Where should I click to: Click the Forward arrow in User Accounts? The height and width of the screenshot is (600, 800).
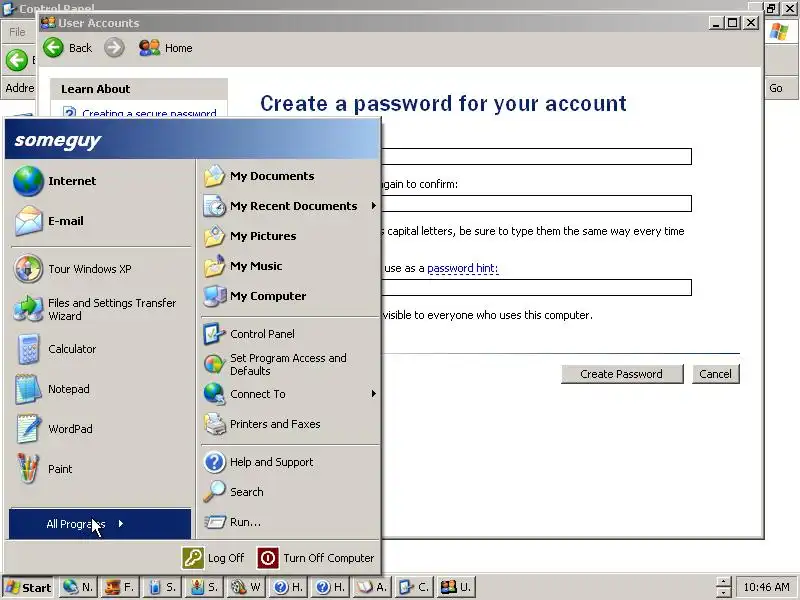(114, 48)
